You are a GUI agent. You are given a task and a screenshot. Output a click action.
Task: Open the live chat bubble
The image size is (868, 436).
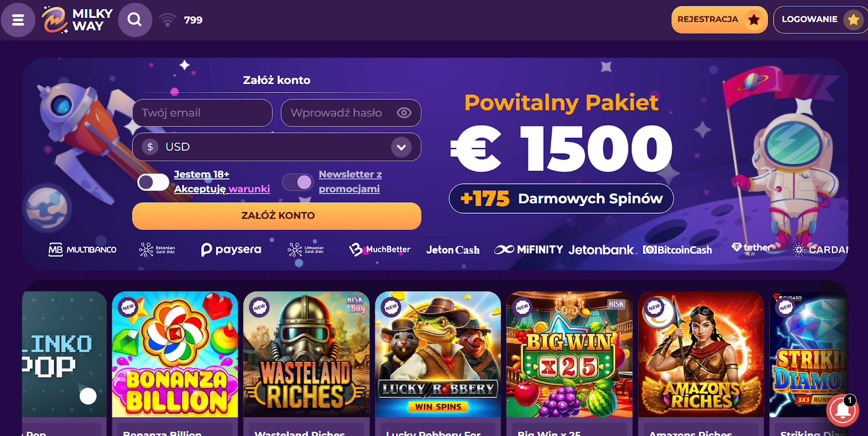[x=842, y=411]
